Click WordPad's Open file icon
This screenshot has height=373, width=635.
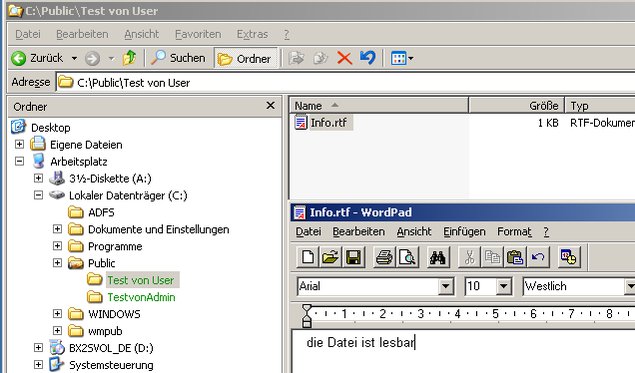pos(330,257)
